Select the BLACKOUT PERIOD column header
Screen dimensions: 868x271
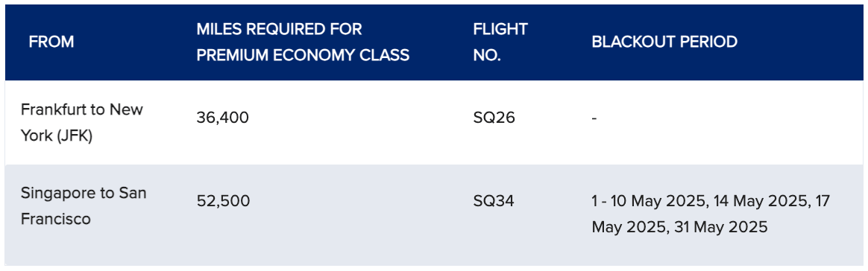point(664,42)
